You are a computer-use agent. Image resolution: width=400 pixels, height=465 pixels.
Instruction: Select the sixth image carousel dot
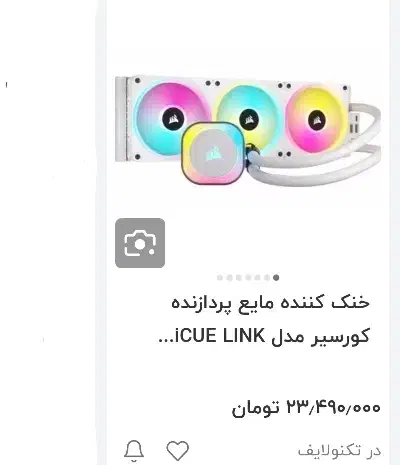pos(267,277)
